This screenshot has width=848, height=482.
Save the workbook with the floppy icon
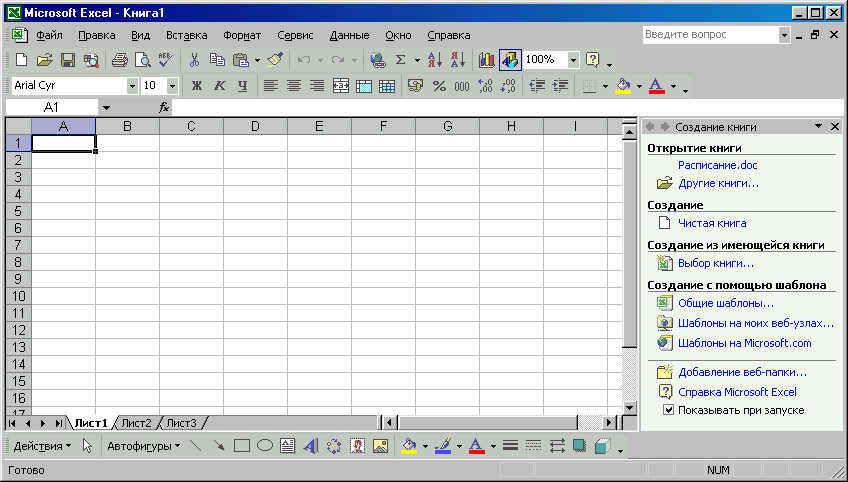point(68,60)
